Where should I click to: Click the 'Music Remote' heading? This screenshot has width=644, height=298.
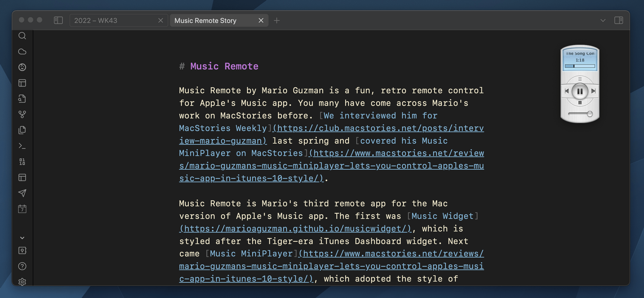(224, 66)
